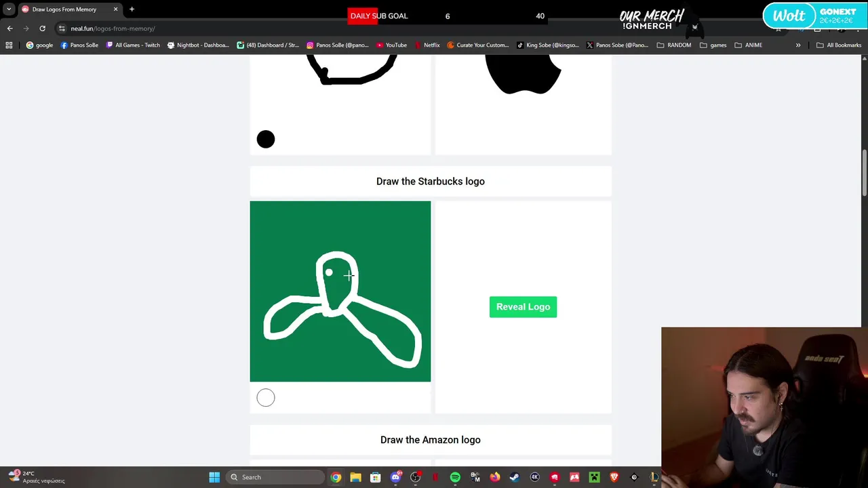Open the Netflix bookmark
This screenshot has width=868, height=488.
(x=427, y=45)
